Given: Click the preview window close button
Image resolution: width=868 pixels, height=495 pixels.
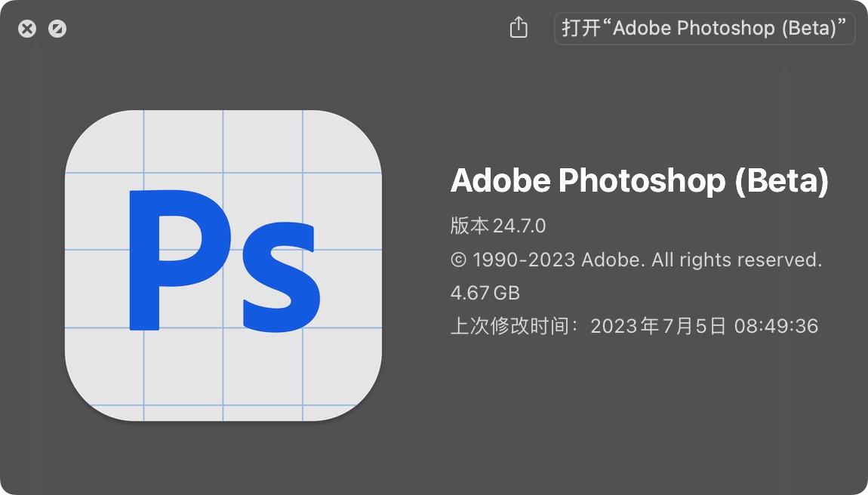Looking at the screenshot, I should [x=28, y=29].
